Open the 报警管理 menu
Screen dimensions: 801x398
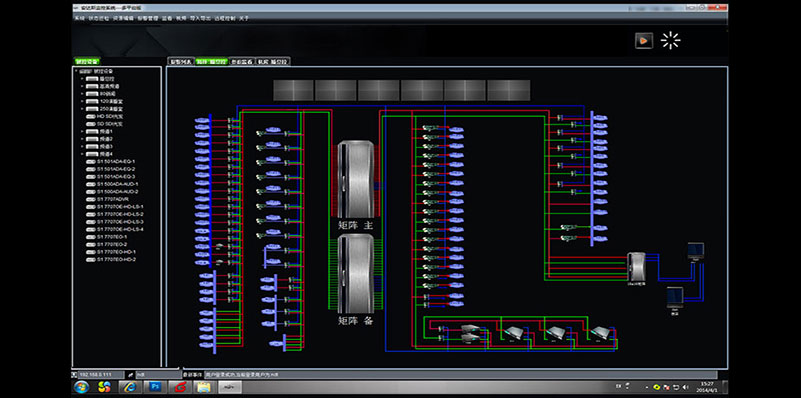148,18
